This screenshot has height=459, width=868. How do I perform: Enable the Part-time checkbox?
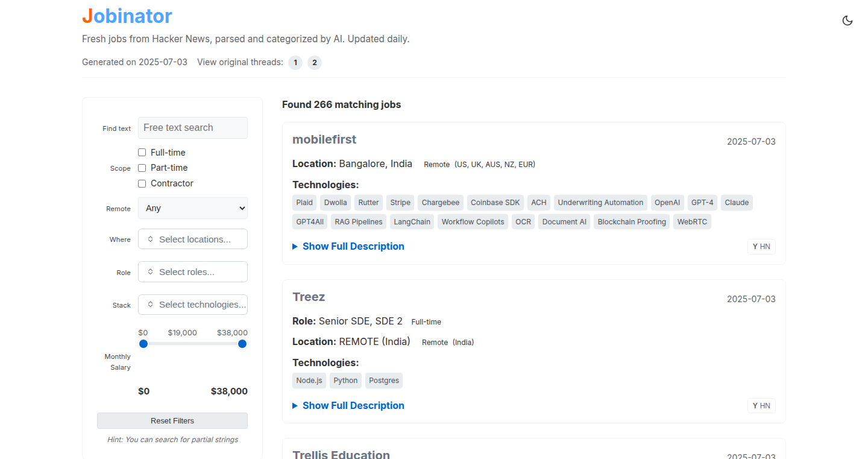[x=142, y=168]
